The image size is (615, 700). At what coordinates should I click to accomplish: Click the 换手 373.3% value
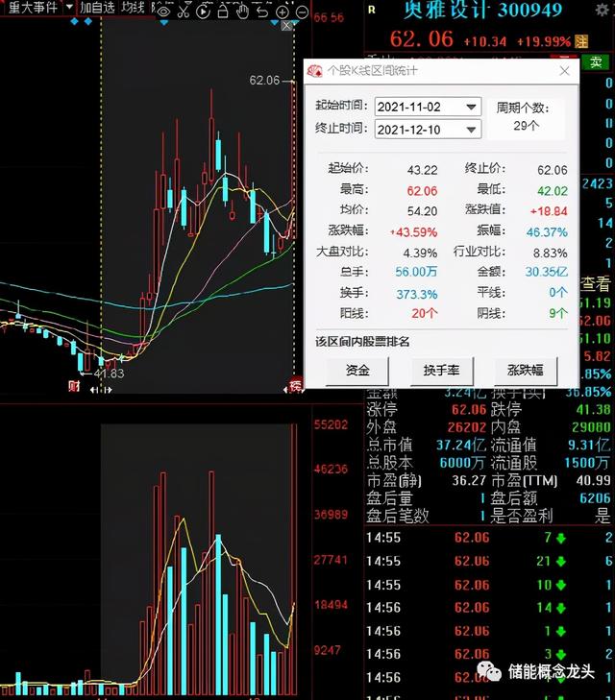[417, 294]
